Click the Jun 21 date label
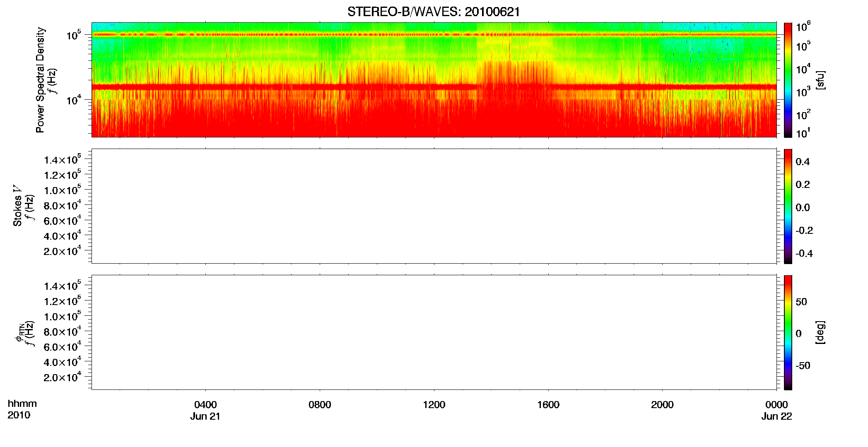 coord(205,416)
